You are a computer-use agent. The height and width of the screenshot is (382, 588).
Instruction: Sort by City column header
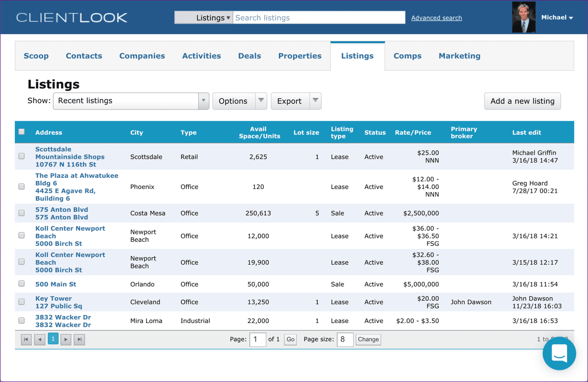click(137, 133)
